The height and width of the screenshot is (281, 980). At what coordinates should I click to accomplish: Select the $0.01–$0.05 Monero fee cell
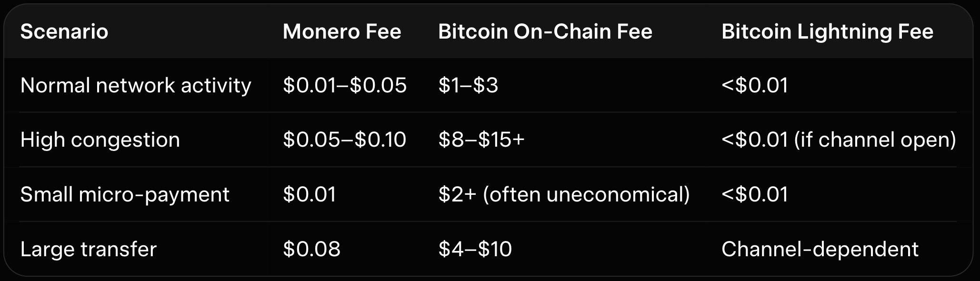(x=344, y=86)
